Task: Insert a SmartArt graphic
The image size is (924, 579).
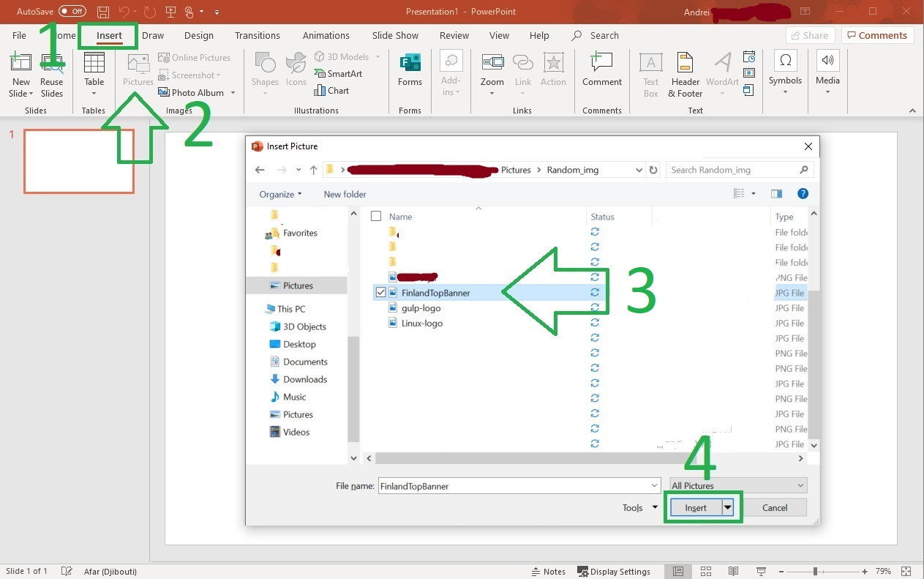Action: [338, 74]
